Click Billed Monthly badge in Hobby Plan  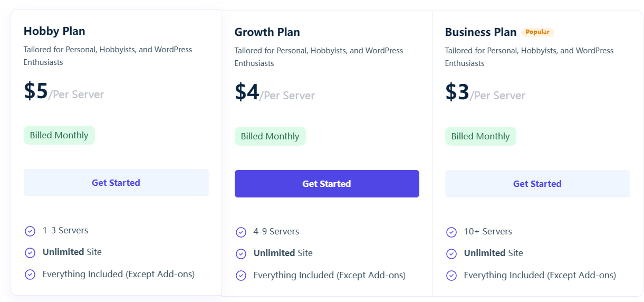click(59, 135)
